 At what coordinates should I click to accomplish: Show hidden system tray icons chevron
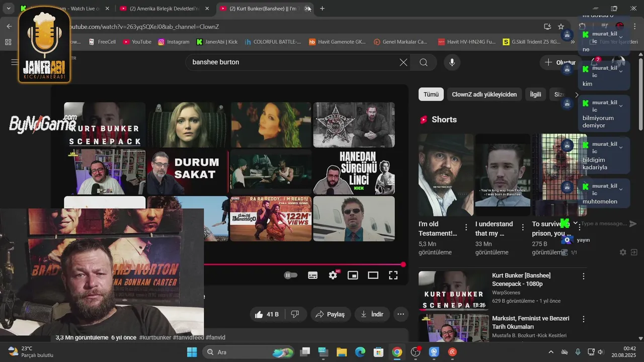[x=551, y=352]
